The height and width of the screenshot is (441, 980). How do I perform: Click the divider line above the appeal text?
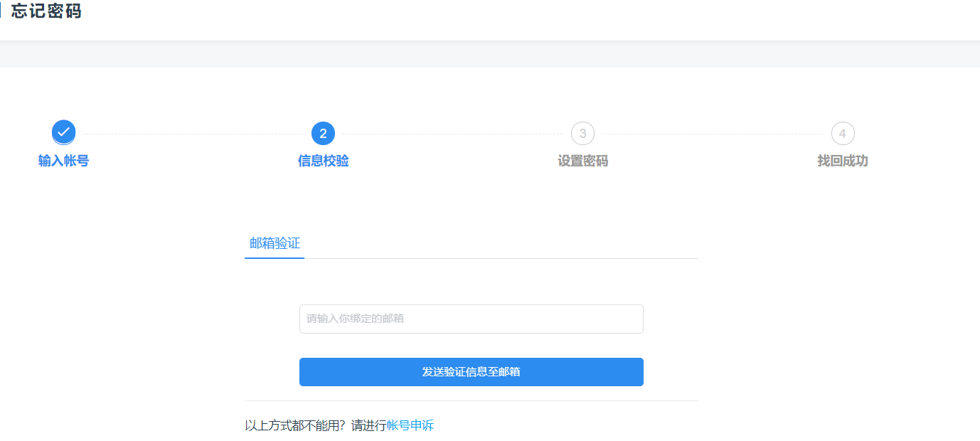(x=471, y=400)
